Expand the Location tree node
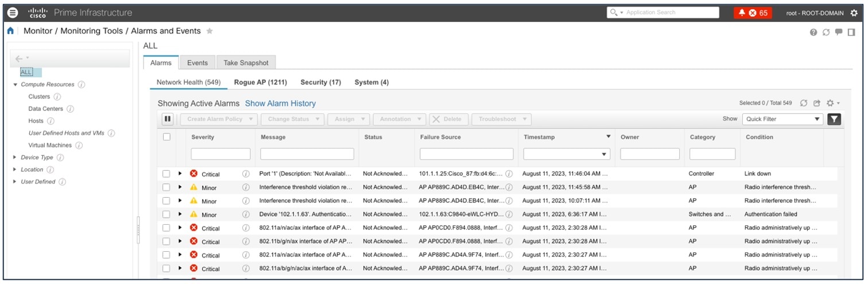Image resolution: width=868 pixels, height=284 pixels. click(15, 170)
